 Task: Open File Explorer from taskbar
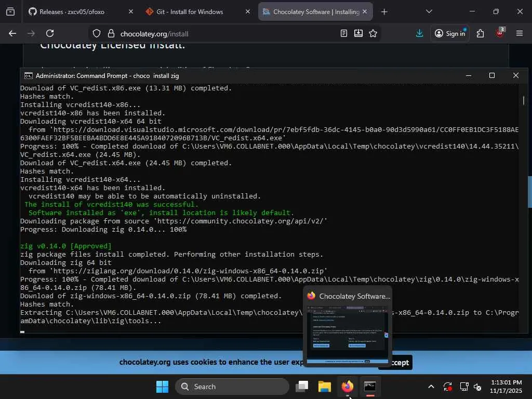pos(324,387)
